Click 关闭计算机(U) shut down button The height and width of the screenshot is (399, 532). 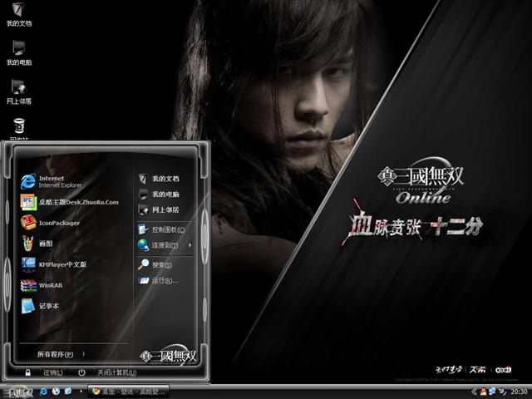117,372
